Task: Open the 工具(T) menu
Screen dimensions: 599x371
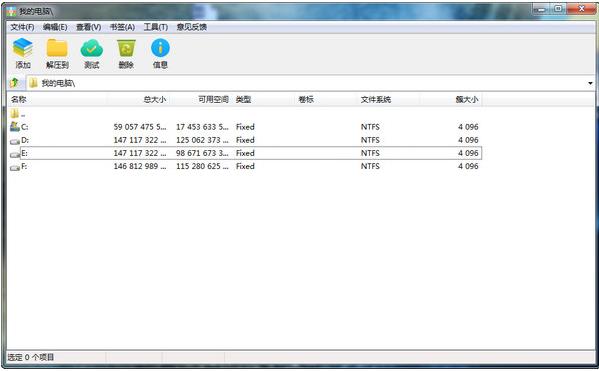Action: (x=155, y=27)
